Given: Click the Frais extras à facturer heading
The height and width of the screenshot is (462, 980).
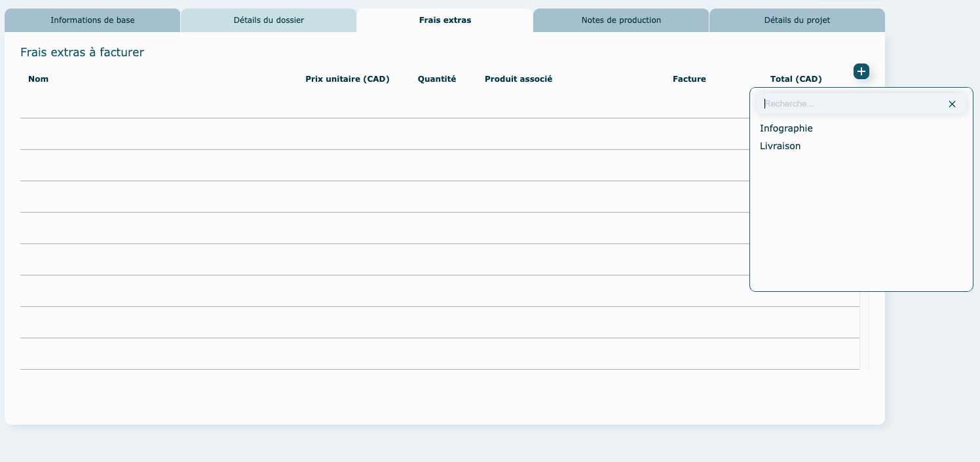Looking at the screenshot, I should [82, 52].
